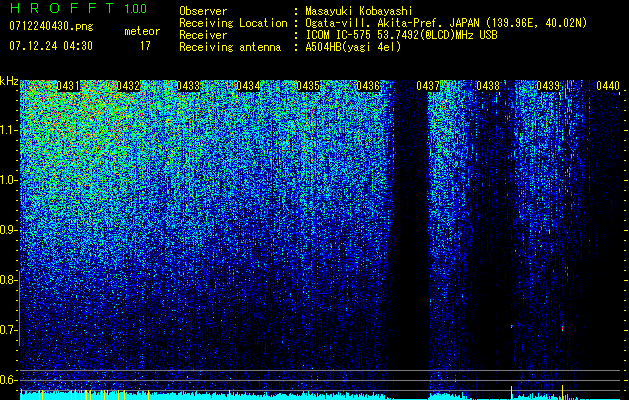
Task: Click the 0435 time marker
Action: [308, 86]
